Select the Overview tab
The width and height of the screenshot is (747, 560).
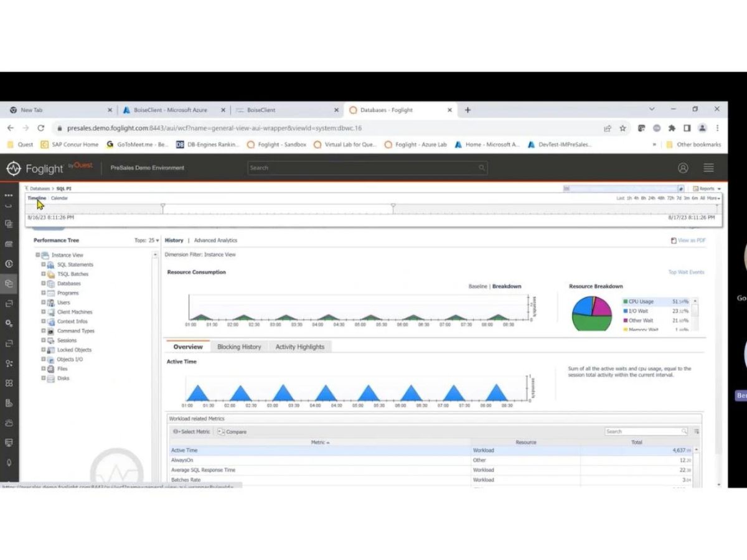pos(188,347)
